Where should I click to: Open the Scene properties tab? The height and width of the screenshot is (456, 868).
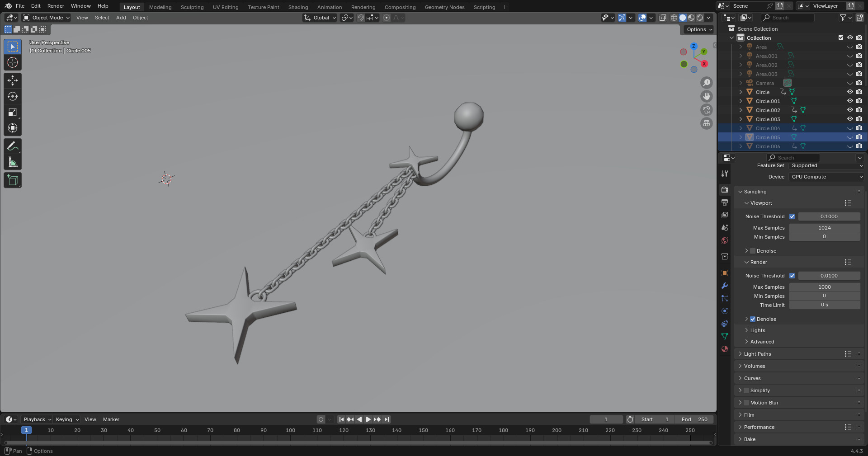[x=725, y=228]
